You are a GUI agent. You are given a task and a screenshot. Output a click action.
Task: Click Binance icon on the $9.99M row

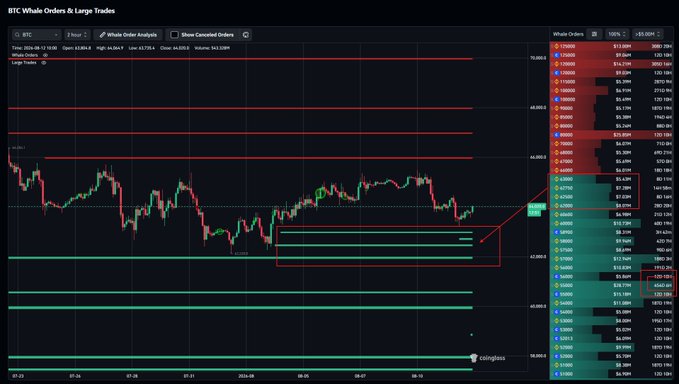click(x=556, y=347)
